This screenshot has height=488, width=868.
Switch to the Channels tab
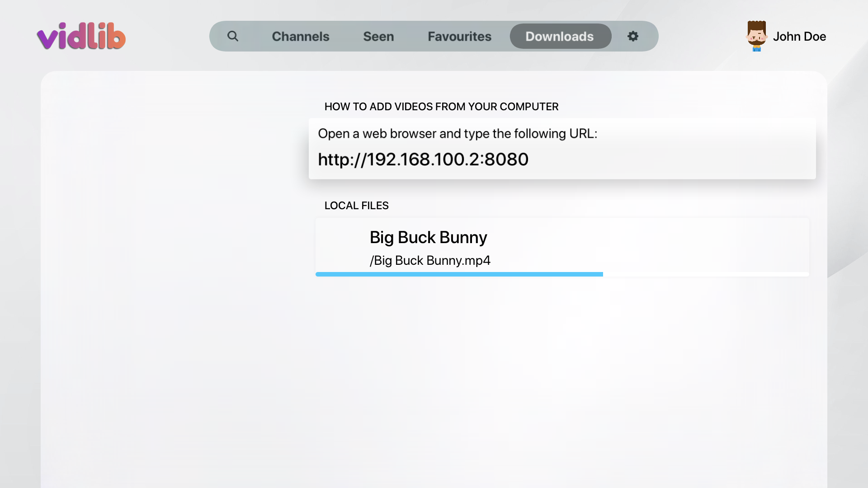301,37
